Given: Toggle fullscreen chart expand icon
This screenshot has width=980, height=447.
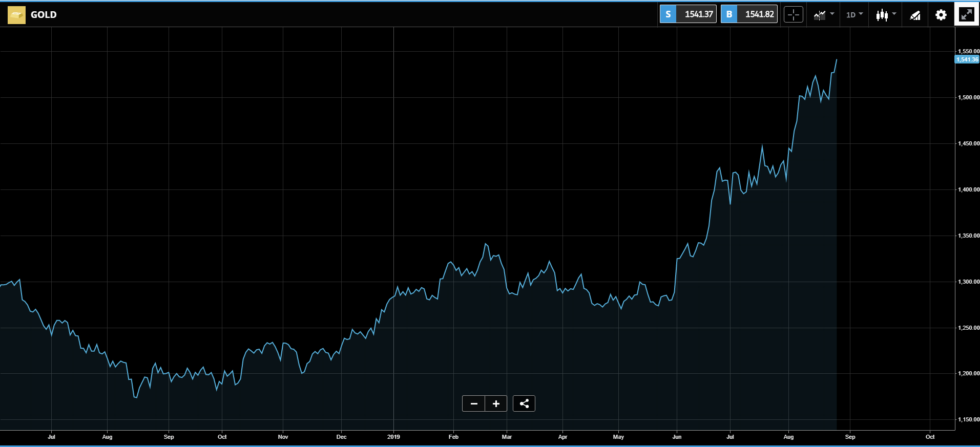Looking at the screenshot, I should 966,14.
